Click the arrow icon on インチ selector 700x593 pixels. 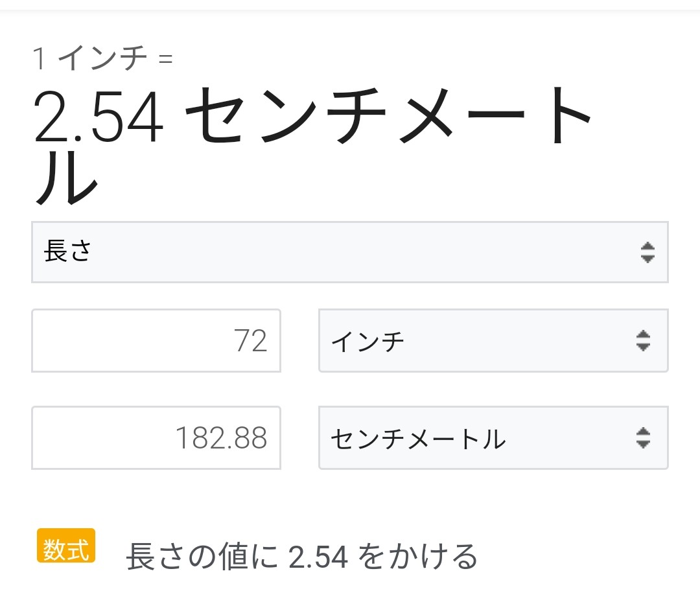pyautogui.click(x=642, y=340)
